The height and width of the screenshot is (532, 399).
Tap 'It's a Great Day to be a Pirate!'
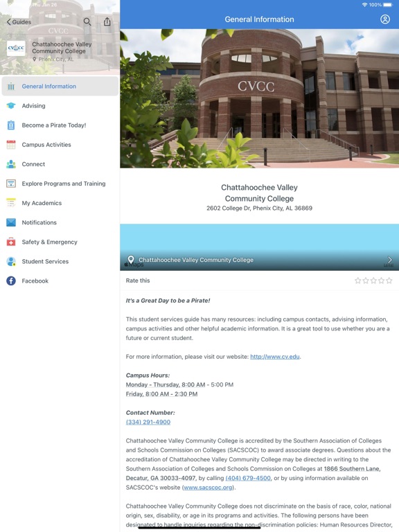click(168, 301)
